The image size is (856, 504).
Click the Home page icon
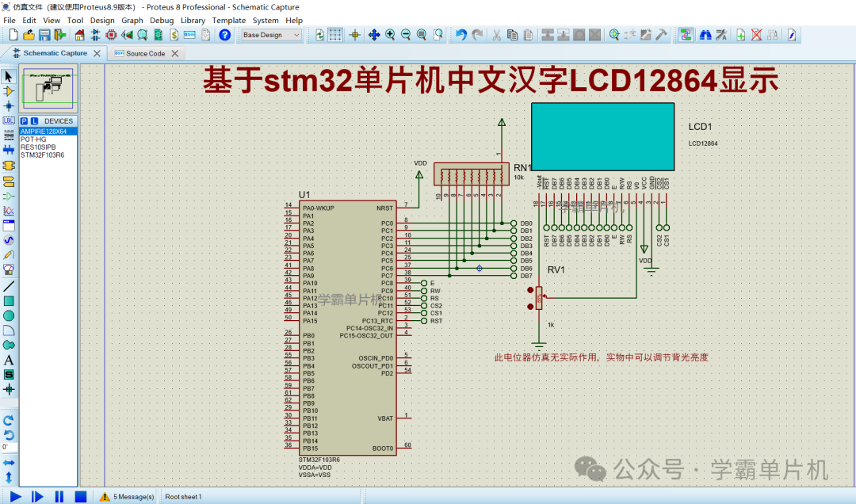[x=80, y=35]
